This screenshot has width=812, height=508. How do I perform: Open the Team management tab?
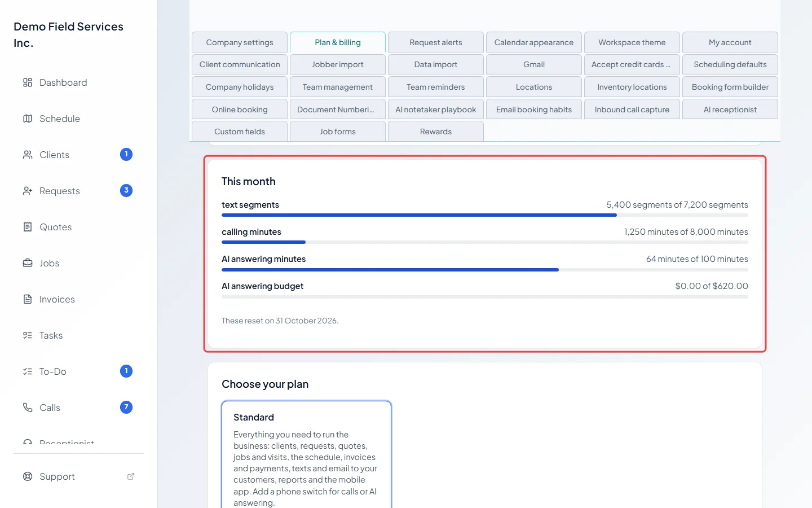coord(338,87)
